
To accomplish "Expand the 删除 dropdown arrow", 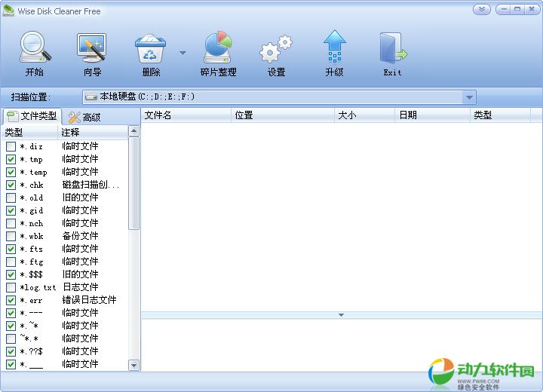I will click(183, 53).
